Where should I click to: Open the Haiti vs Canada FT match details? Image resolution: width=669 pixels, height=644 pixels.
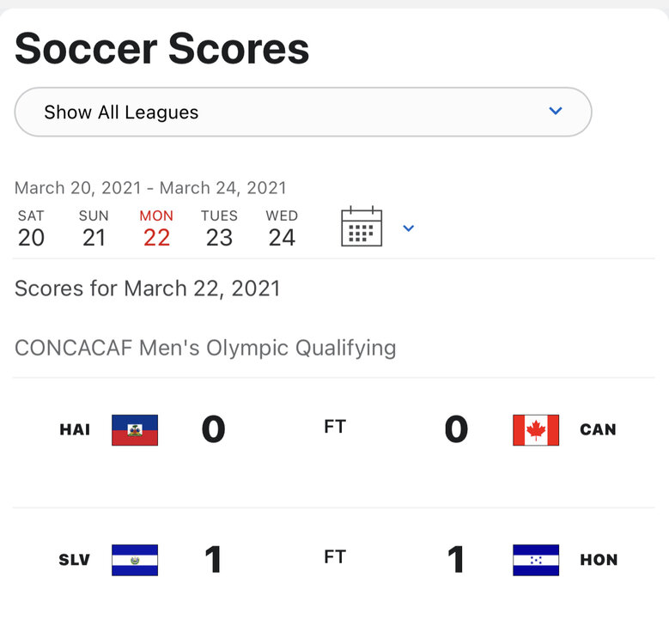335,427
